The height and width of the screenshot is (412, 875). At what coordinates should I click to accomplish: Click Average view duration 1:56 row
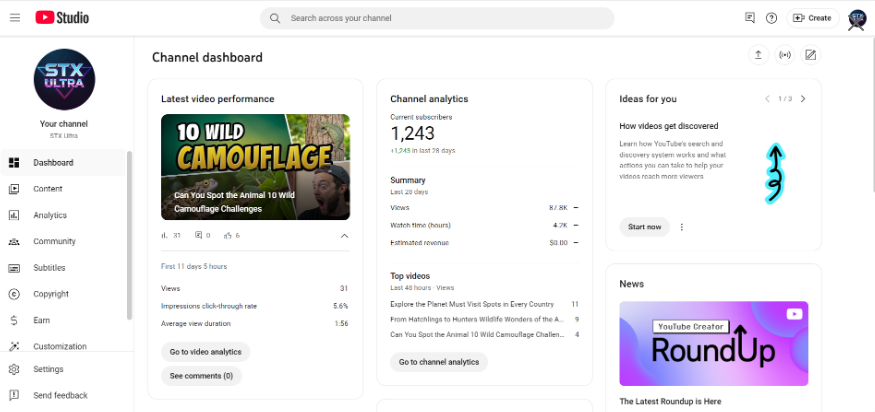254,323
